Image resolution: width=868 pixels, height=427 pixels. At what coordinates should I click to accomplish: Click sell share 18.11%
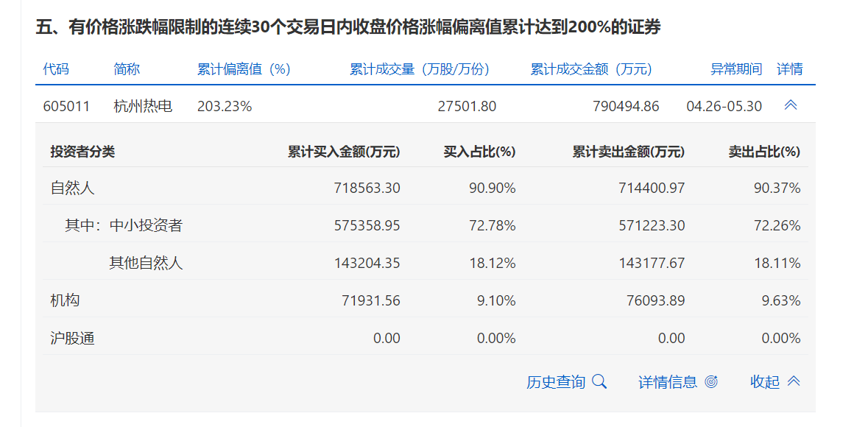(777, 264)
